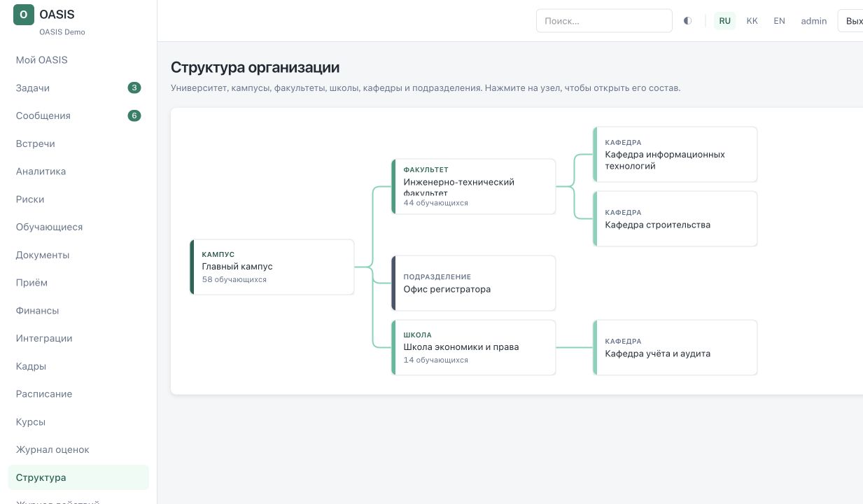Viewport: 863px width, 504px height.
Task: Open Журнал оценок in the sidebar
Action: 78,449
